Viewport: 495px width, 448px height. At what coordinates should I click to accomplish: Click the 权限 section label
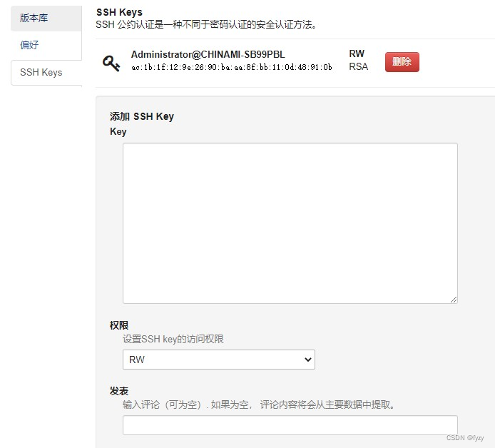(119, 325)
